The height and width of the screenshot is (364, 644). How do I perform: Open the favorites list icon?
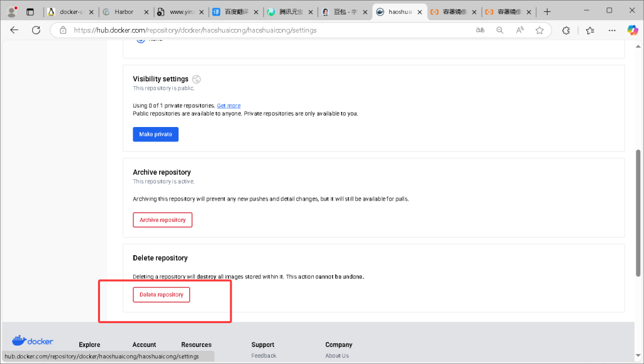click(590, 30)
